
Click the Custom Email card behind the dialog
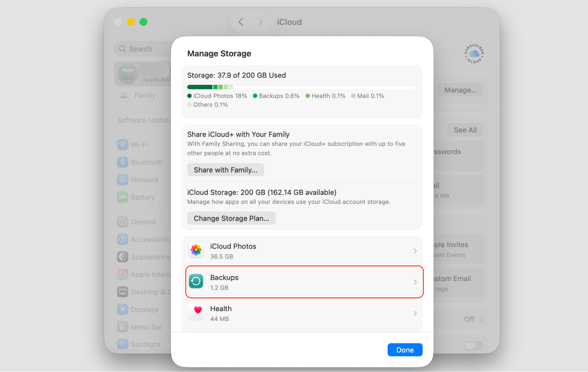pos(458,283)
